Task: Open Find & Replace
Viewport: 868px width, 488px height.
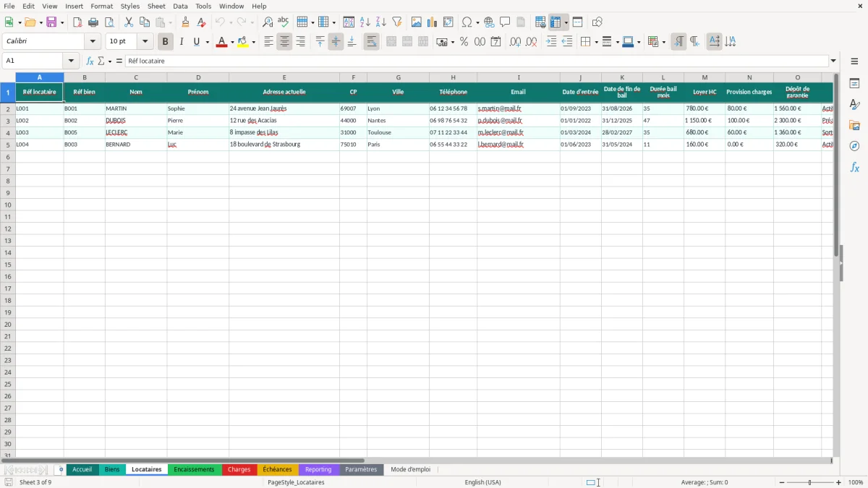Action: pos(268,22)
